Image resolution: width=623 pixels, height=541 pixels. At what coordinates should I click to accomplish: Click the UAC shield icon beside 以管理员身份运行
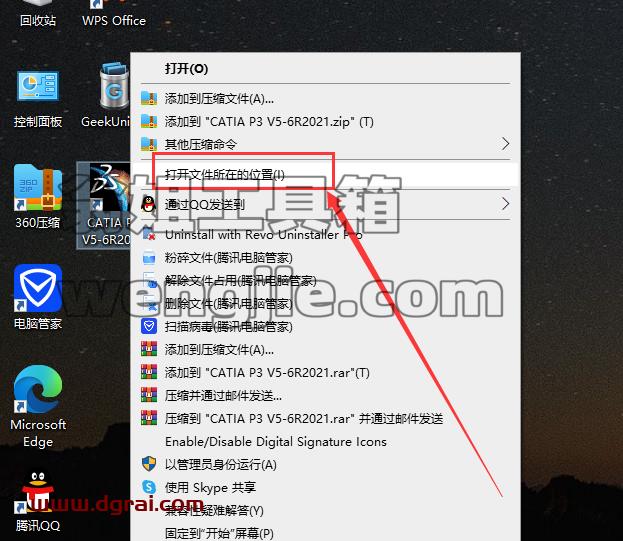point(149,464)
